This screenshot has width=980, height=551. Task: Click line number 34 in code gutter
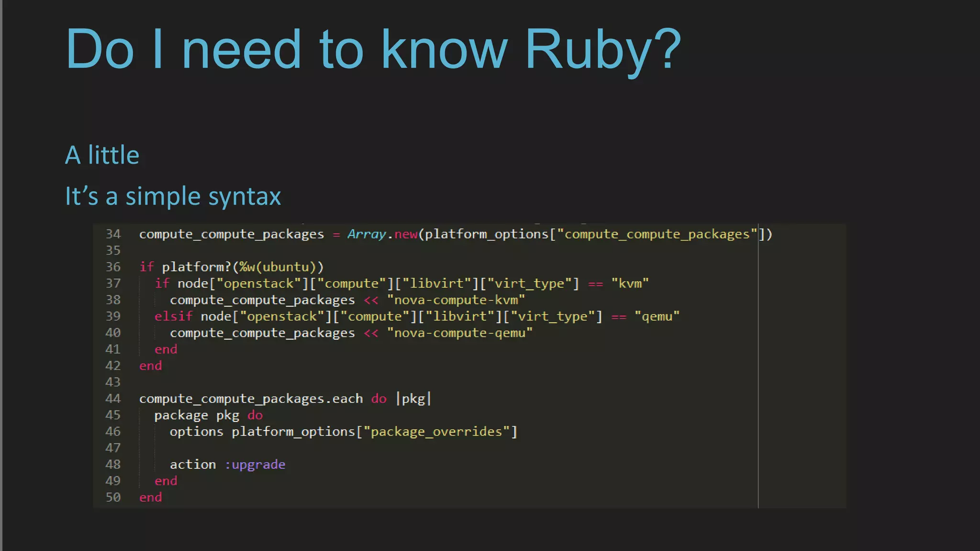click(113, 234)
